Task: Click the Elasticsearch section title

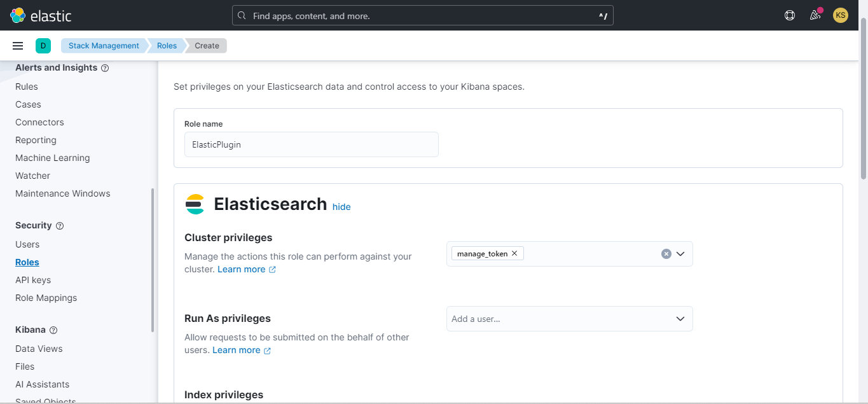Action: pyautogui.click(x=270, y=204)
